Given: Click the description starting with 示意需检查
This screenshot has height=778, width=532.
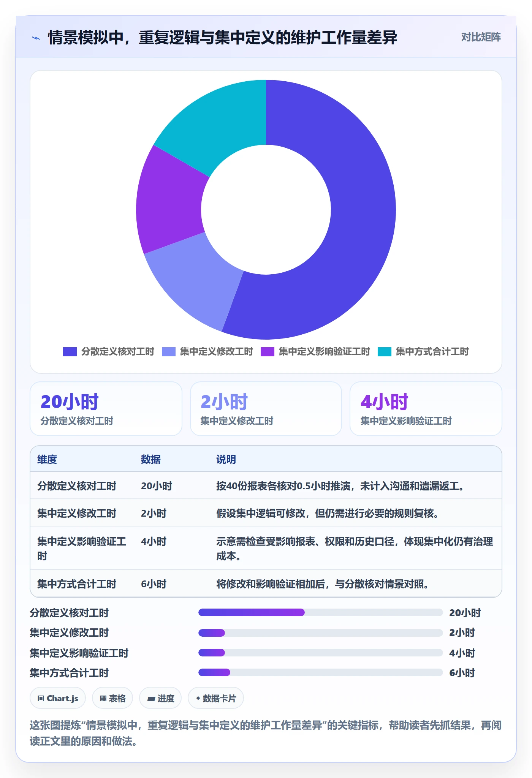Looking at the screenshot, I should point(355,549).
